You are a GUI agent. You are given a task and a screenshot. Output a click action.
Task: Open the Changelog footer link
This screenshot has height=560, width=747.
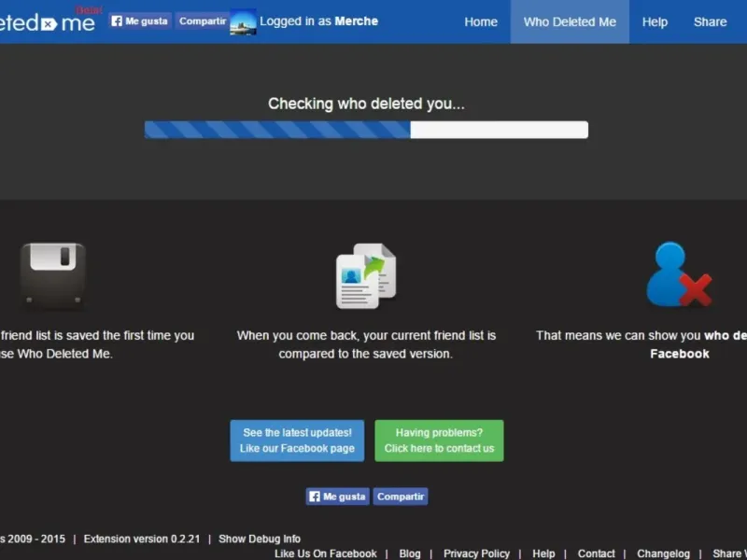tap(663, 553)
